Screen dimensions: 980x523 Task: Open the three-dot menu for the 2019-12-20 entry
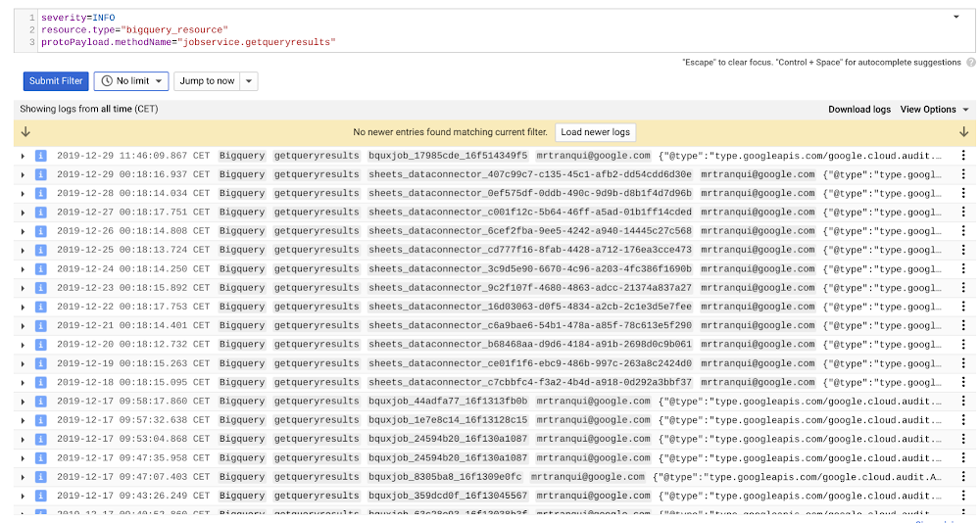tap(963, 345)
